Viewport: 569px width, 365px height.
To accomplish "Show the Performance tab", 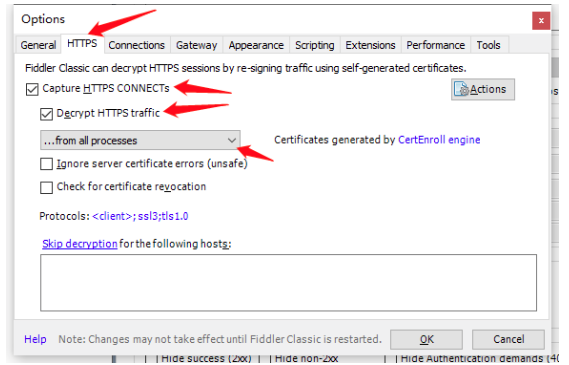I will (435, 45).
